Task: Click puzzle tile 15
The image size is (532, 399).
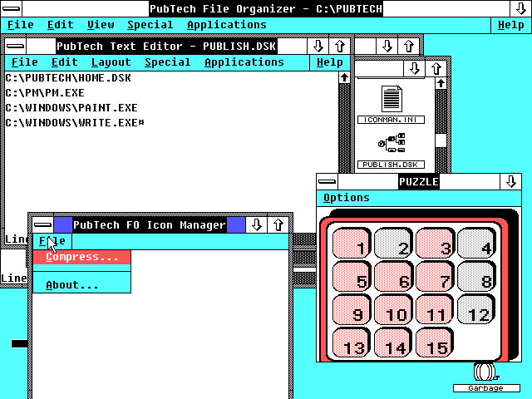Action: click(435, 342)
